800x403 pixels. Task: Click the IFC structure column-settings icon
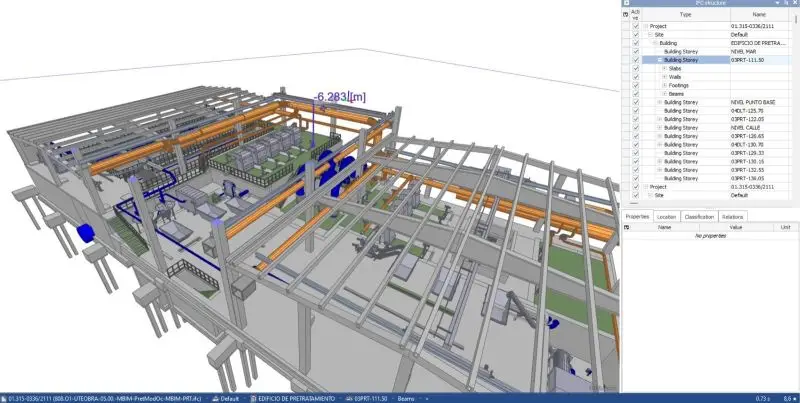(626, 15)
